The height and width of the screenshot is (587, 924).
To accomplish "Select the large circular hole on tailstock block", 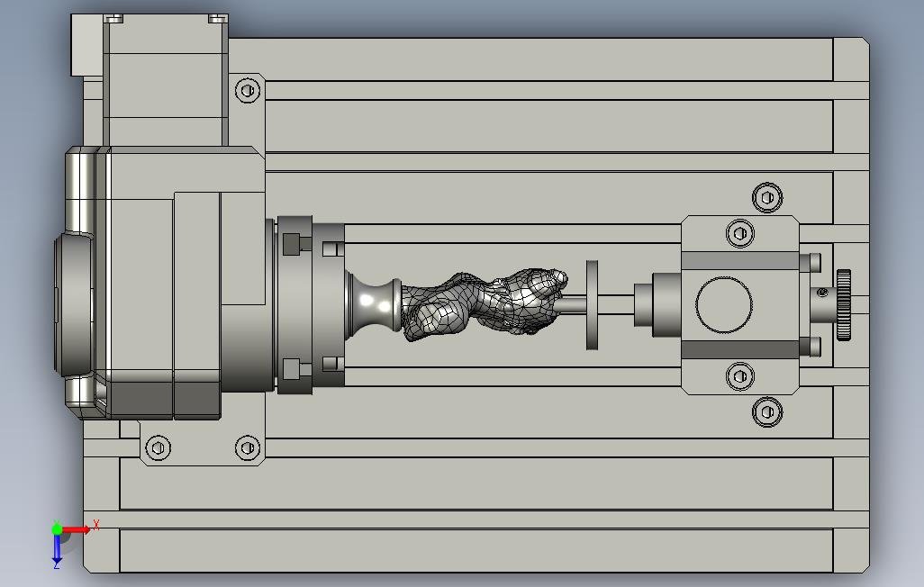I will pos(724,304).
